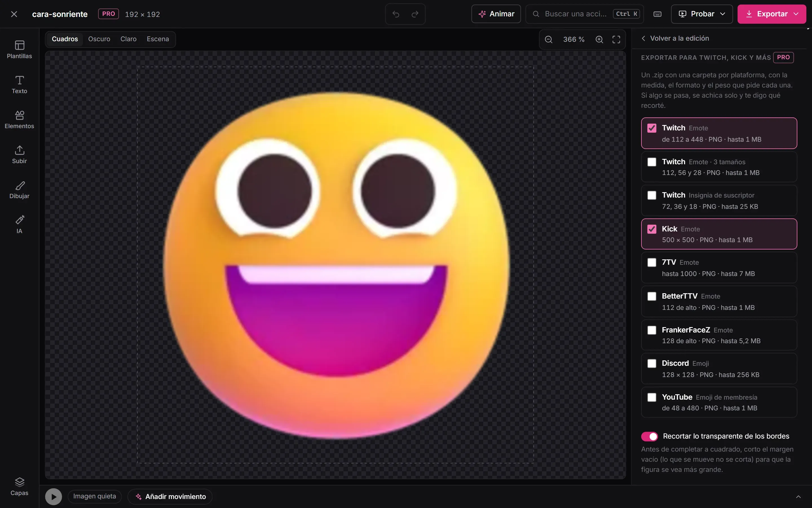Focus the Buscar una acción search field
The width and height of the screenshot is (812, 508).
click(x=584, y=14)
